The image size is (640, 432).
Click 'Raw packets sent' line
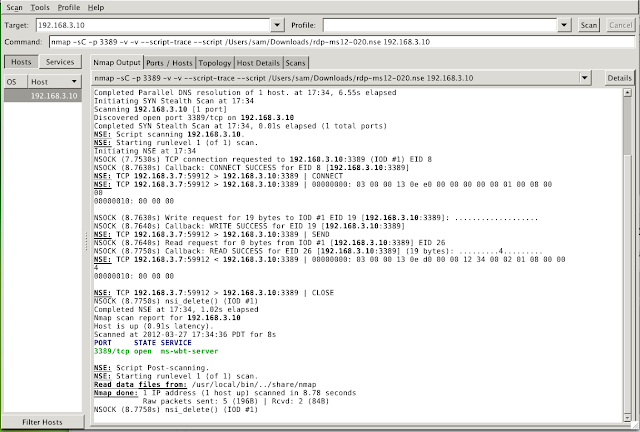236,401
